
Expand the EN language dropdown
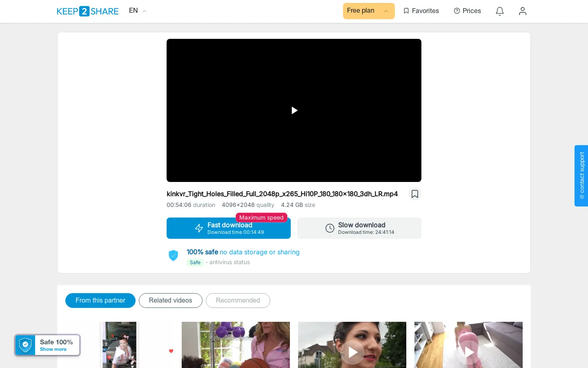(x=138, y=11)
